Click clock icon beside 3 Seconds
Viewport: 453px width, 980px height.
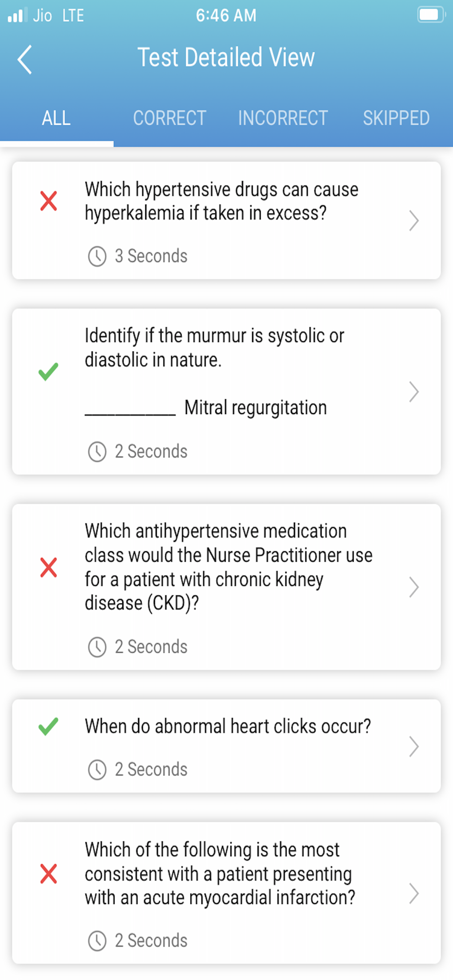pyautogui.click(x=97, y=256)
